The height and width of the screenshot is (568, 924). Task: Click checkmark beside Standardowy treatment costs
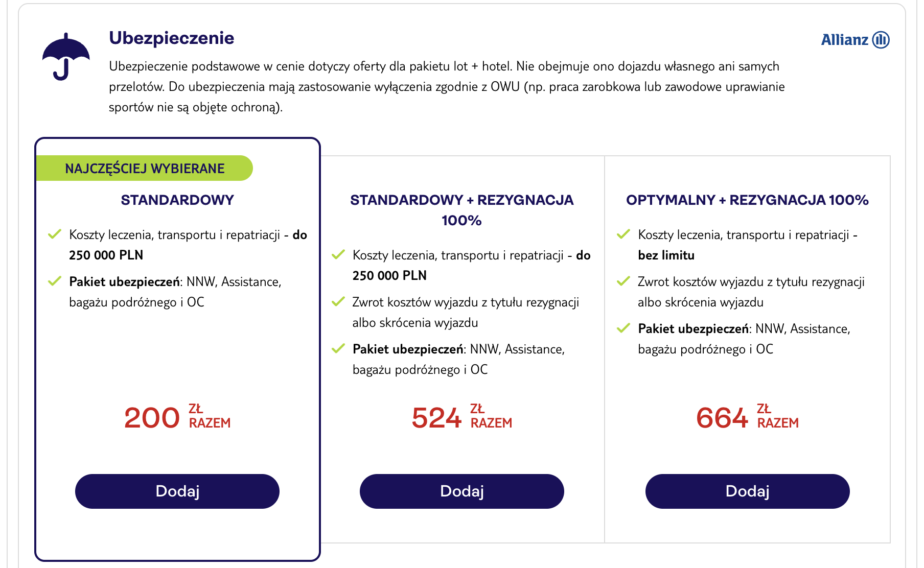(x=55, y=234)
